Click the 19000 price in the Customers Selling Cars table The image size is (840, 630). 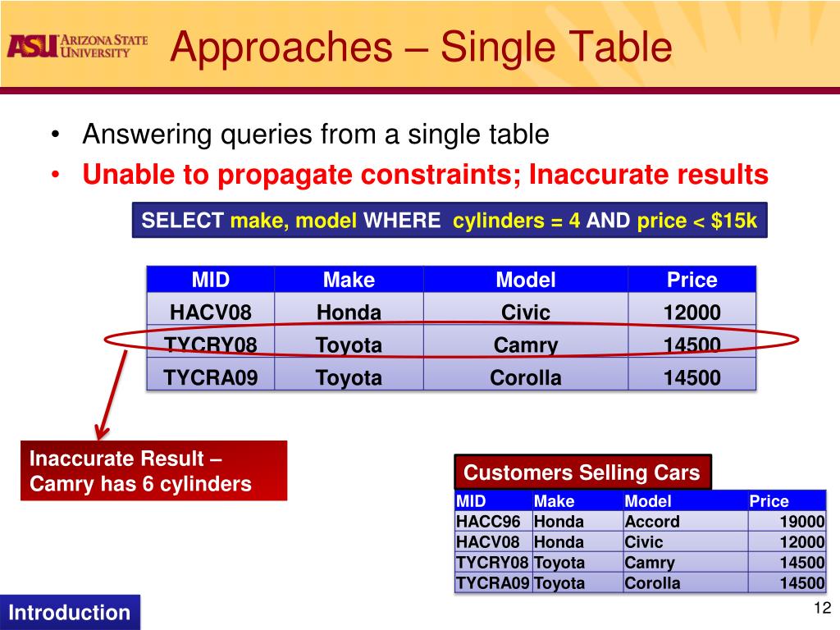787,521
